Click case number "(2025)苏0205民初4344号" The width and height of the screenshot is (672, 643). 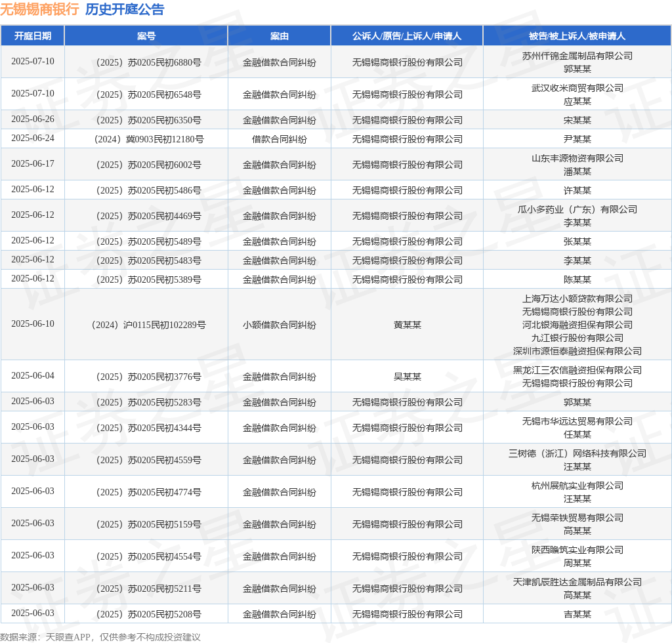pyautogui.click(x=146, y=428)
